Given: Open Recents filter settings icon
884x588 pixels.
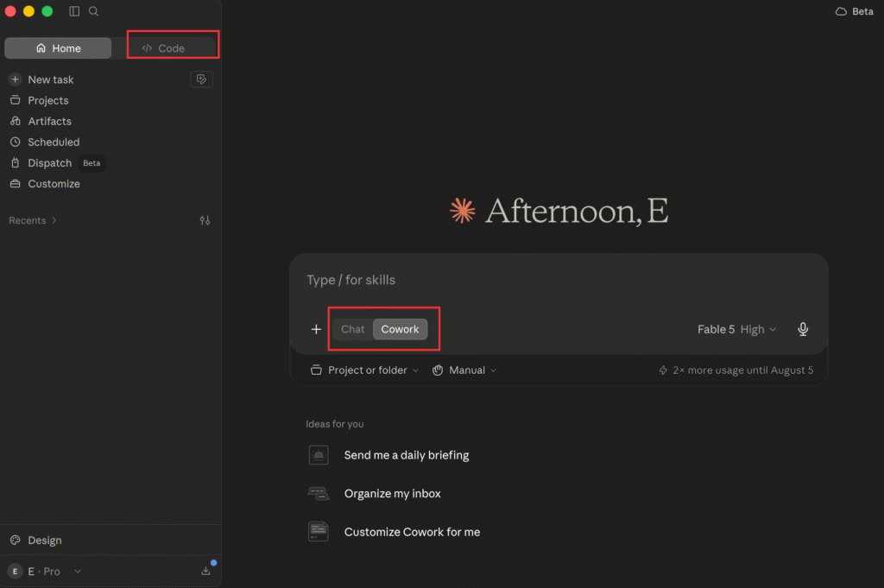Looking at the screenshot, I should click(205, 220).
